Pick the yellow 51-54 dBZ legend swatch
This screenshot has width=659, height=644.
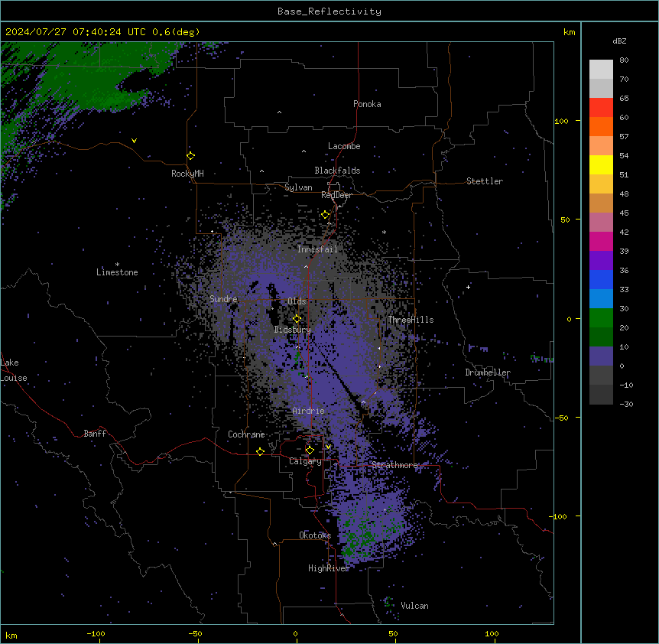601,164
